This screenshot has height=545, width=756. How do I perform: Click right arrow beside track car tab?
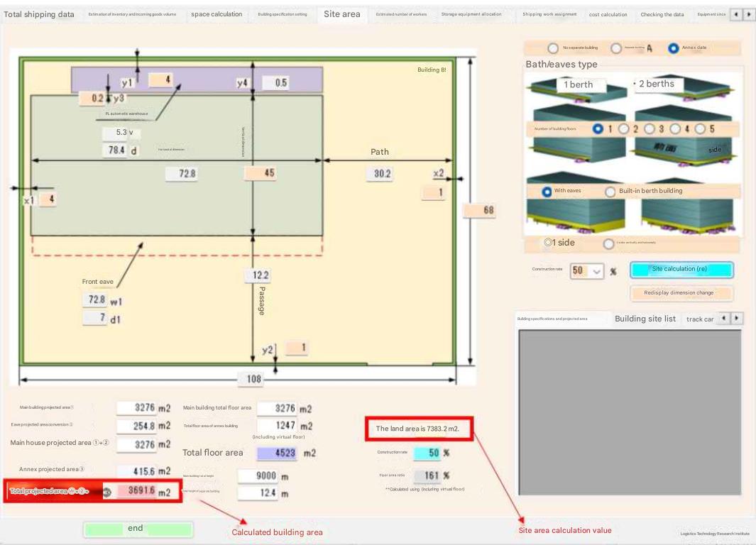point(737,319)
